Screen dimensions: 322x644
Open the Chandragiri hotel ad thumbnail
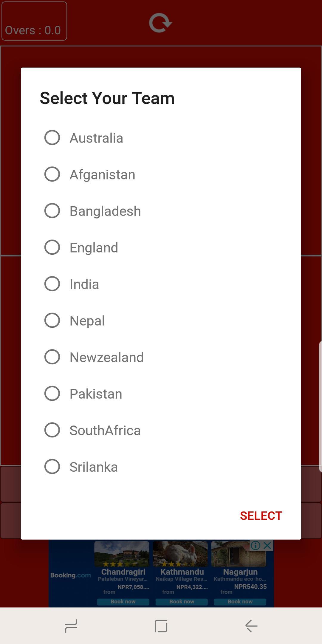coord(122,554)
